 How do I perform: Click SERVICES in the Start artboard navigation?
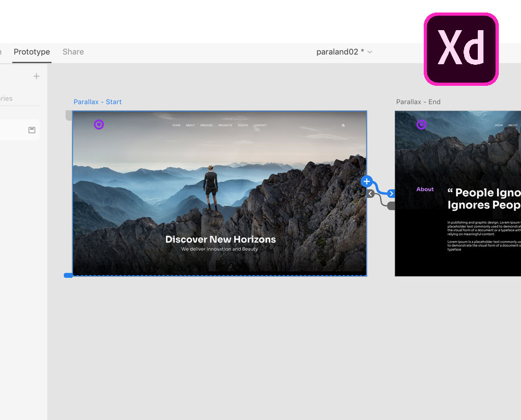206,125
